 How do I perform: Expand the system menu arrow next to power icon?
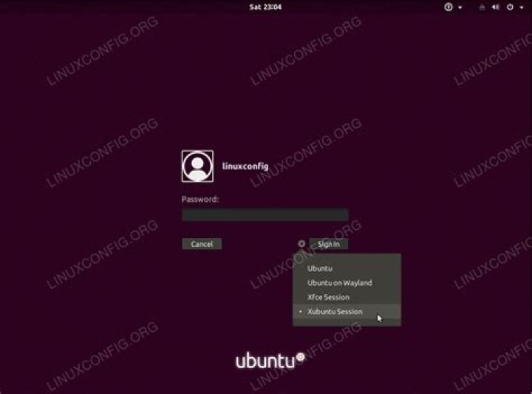coord(522,7)
